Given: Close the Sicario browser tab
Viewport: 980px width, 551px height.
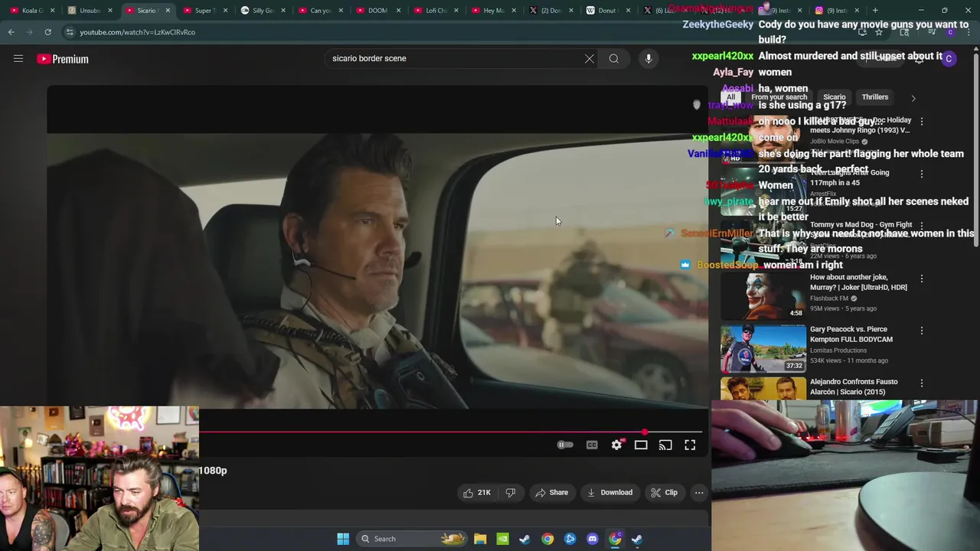Looking at the screenshot, I should (168, 10).
